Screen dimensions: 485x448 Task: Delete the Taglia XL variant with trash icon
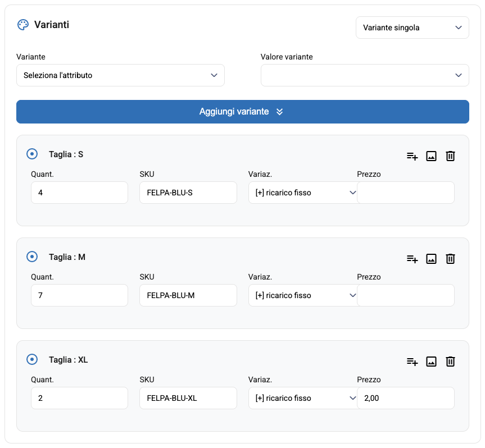(x=450, y=362)
